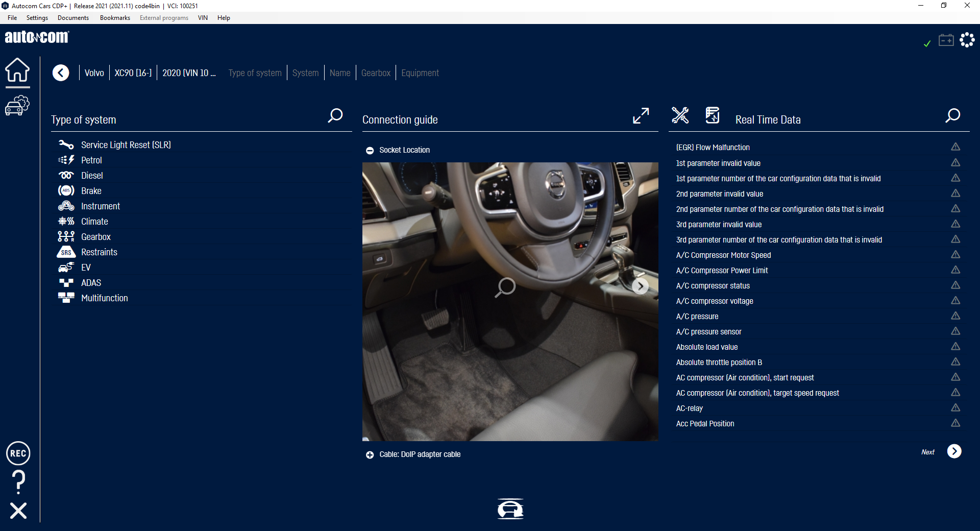Click the back arrow button
The width and height of the screenshot is (980, 531).
[61, 73]
